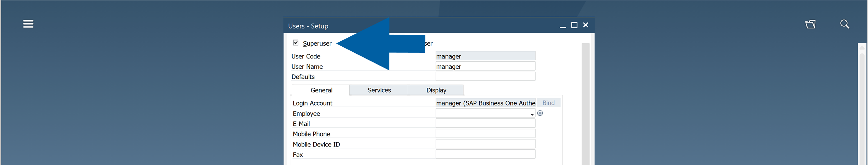Image resolution: width=868 pixels, height=165 pixels.
Task: Switch to the Services tab
Action: [x=379, y=90]
